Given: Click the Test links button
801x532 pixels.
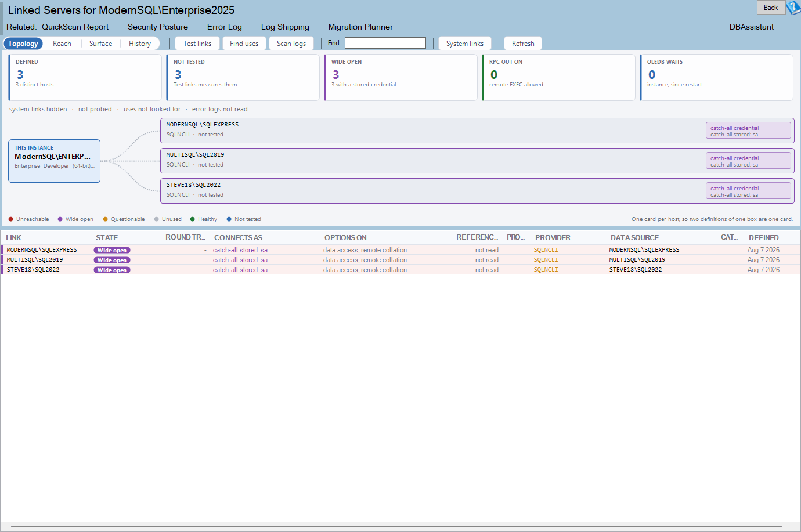Looking at the screenshot, I should [x=197, y=44].
